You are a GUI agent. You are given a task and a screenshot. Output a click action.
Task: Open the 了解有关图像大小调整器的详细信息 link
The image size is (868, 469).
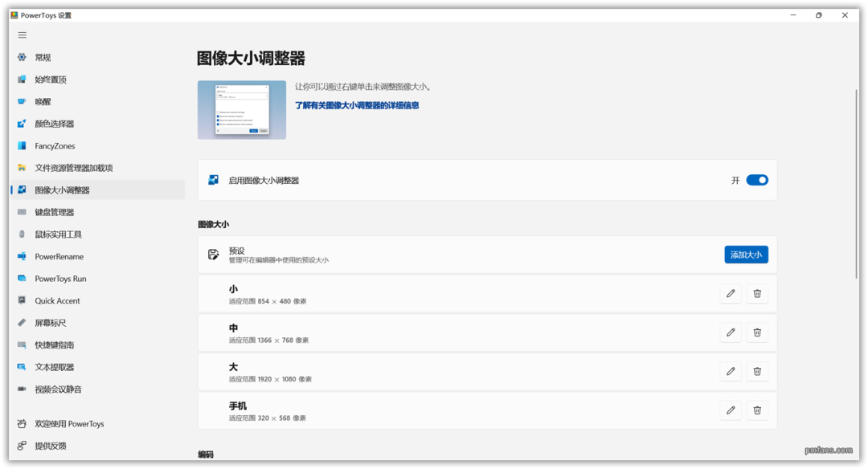[357, 105]
